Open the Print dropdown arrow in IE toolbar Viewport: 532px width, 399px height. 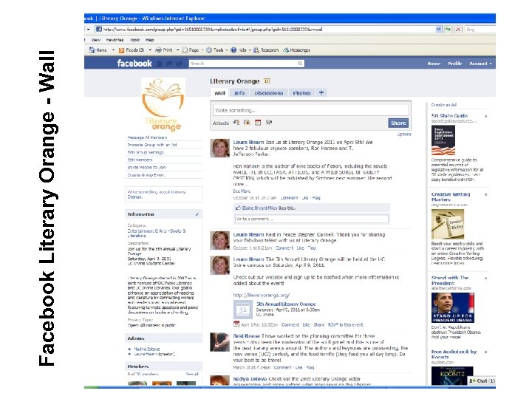pyautogui.click(x=177, y=50)
